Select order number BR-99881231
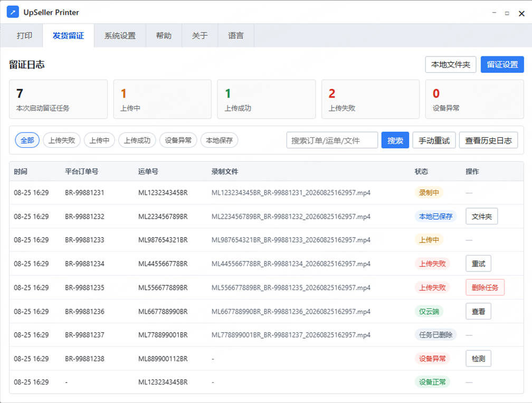 pyautogui.click(x=84, y=192)
